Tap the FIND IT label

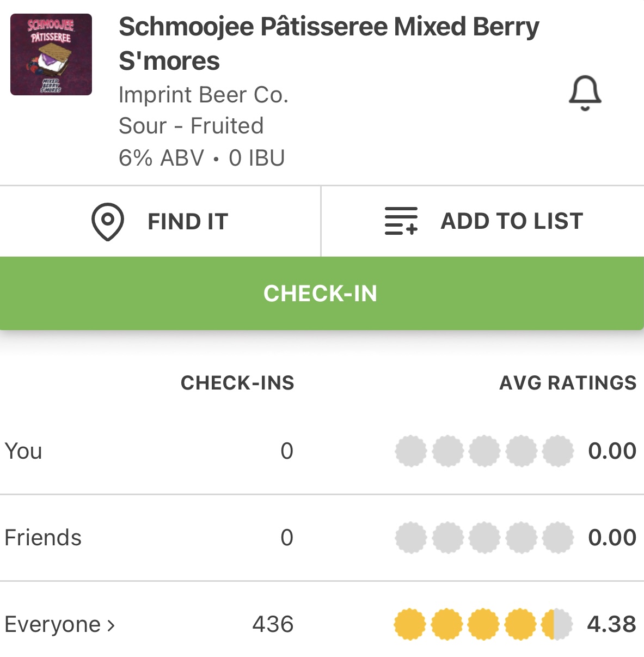(x=188, y=222)
